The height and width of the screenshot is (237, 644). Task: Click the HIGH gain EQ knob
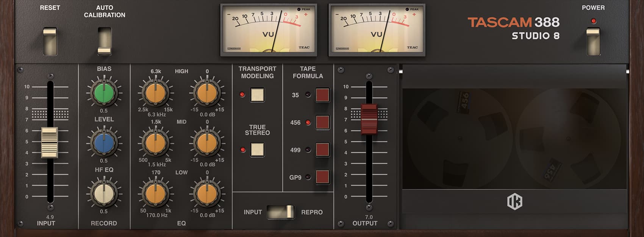click(x=207, y=93)
